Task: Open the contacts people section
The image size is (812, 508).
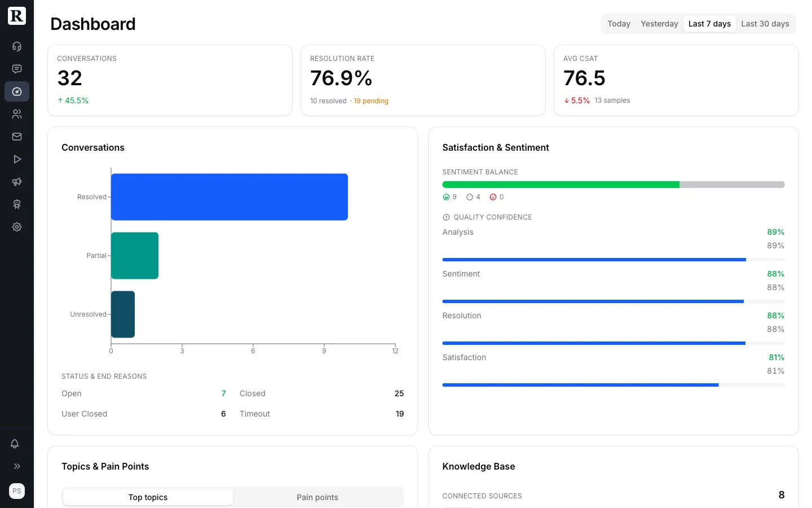Action: pos(16,114)
